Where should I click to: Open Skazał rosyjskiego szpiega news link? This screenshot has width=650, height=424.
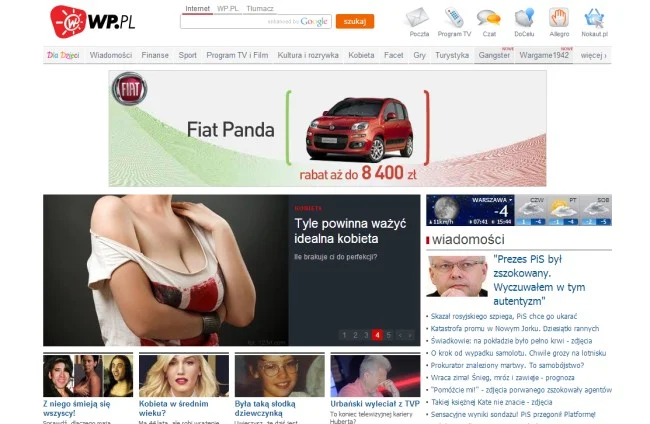coord(504,316)
